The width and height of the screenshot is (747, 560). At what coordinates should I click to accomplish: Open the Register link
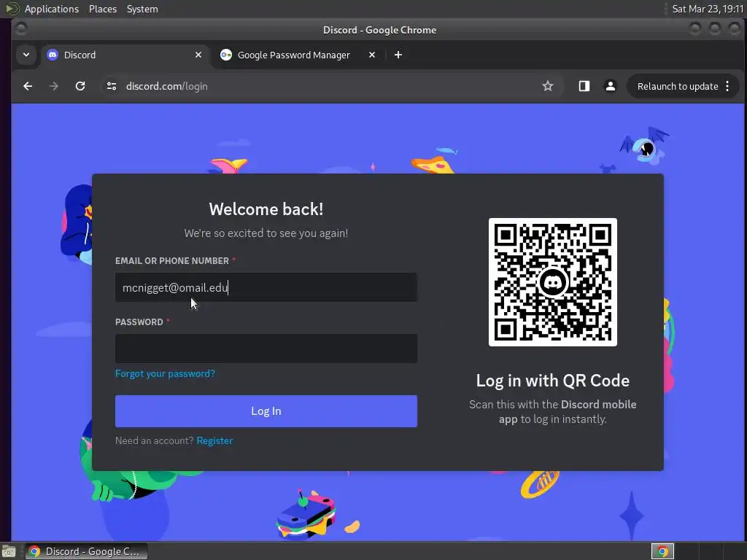click(214, 440)
